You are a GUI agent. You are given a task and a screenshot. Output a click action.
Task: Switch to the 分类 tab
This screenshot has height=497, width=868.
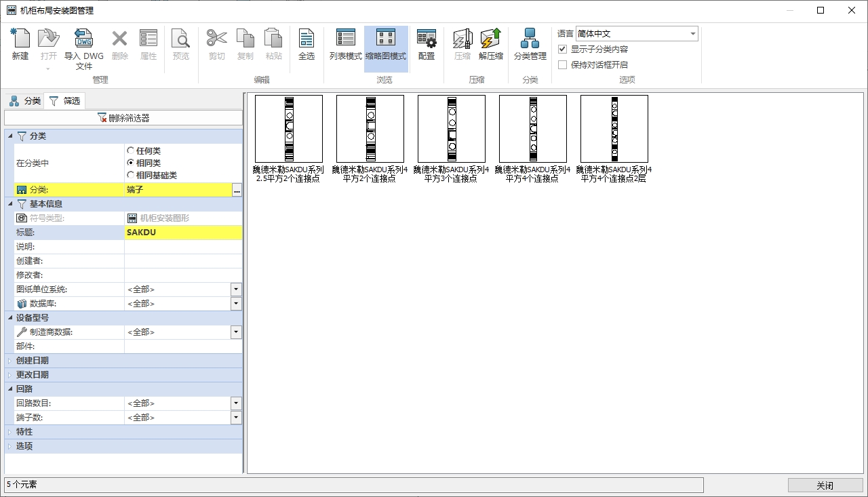point(25,101)
